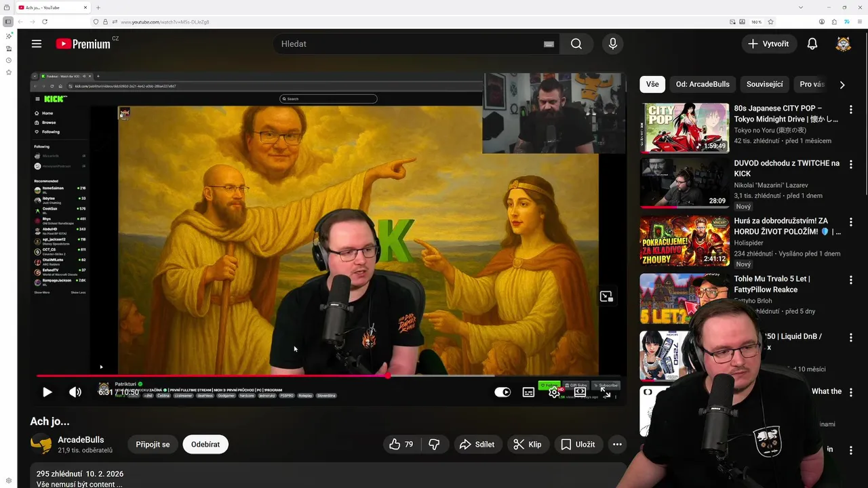
Task: Open player settings gear
Action: coord(554,392)
